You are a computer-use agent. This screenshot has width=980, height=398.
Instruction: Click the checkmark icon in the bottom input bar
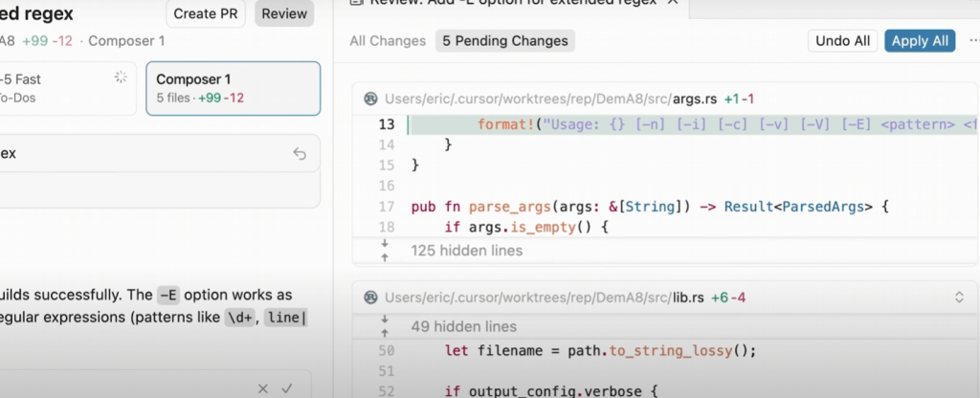point(286,387)
